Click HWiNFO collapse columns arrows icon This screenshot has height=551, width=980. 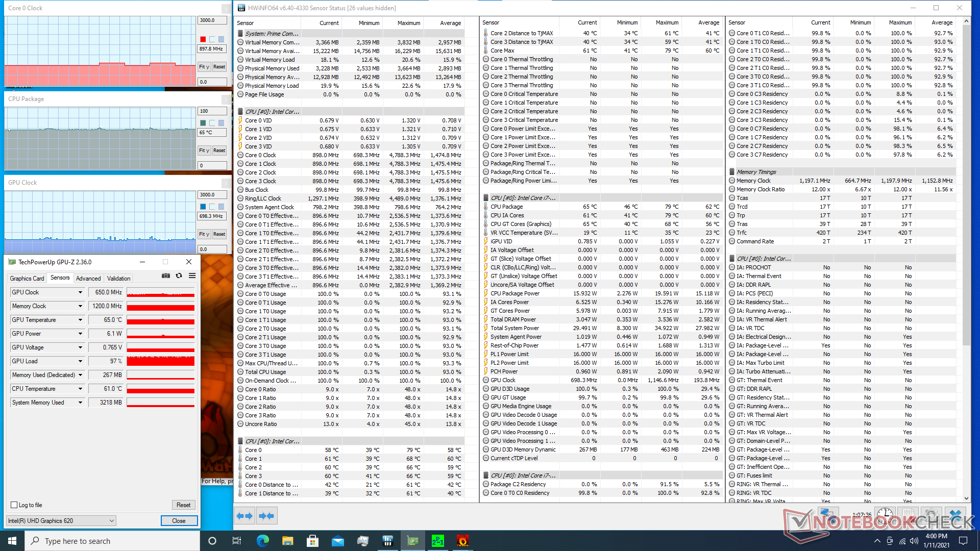(x=266, y=516)
